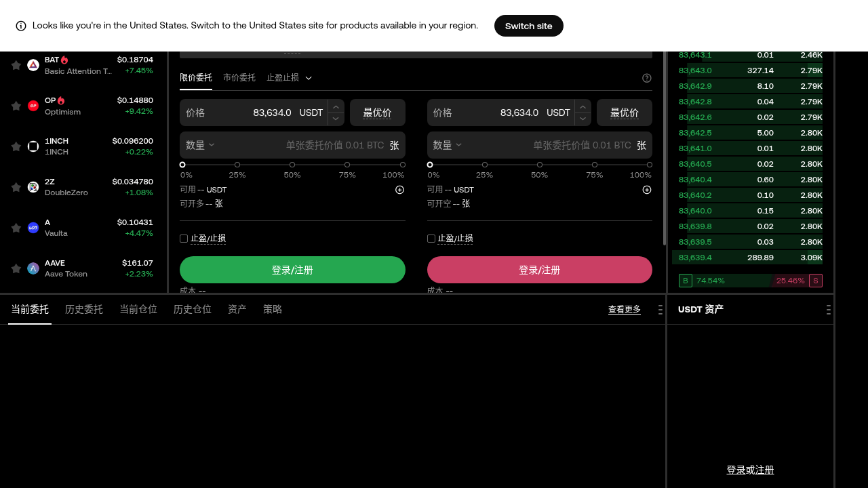Click the grip icon right of 查看更多
868x488 pixels.
660,310
